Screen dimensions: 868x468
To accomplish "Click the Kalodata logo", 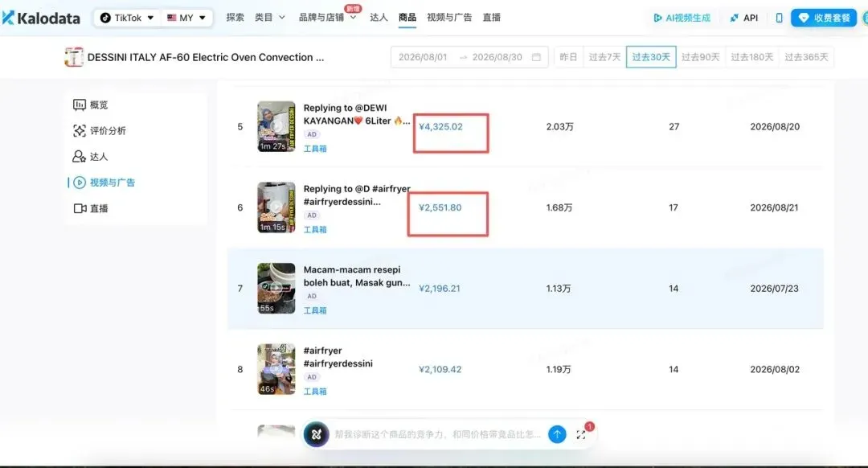I will coord(42,18).
